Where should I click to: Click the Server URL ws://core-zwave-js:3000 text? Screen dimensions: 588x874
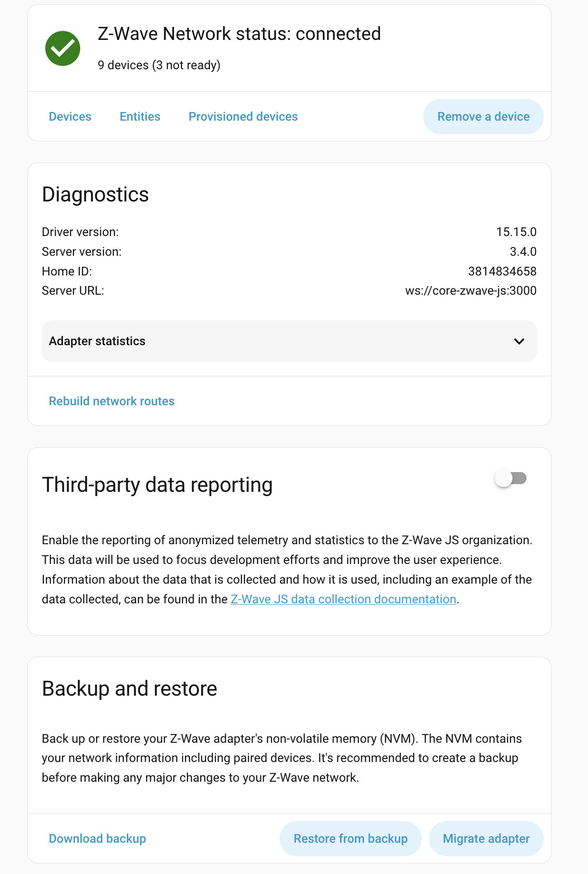[471, 291]
